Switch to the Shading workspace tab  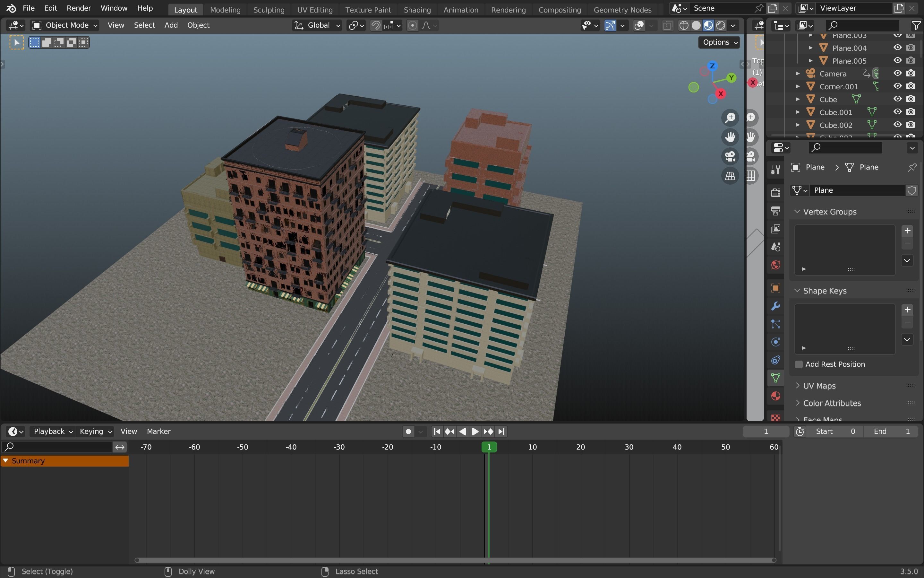click(417, 10)
